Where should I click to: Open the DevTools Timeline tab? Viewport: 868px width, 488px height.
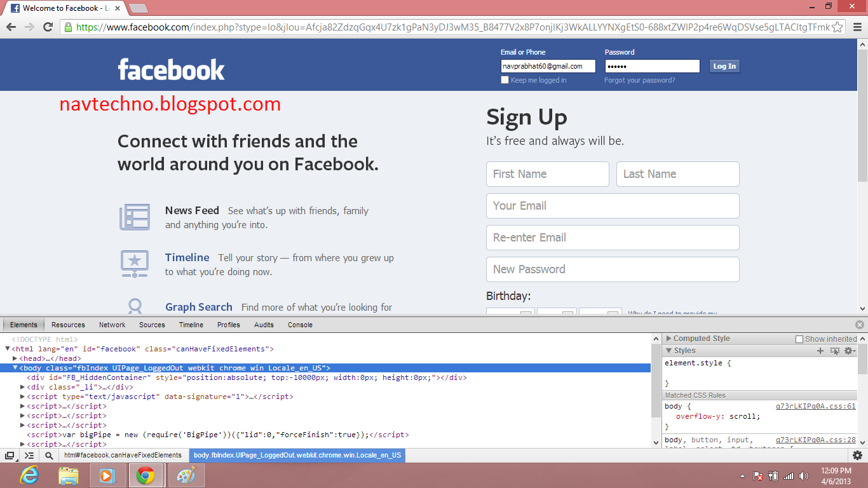coord(191,325)
